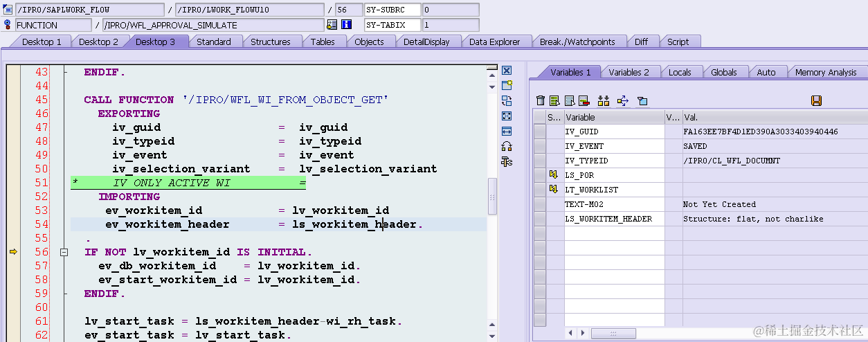Select the IV_TYPEID variable name cell
This screenshot has width=868, height=342.
614,161
